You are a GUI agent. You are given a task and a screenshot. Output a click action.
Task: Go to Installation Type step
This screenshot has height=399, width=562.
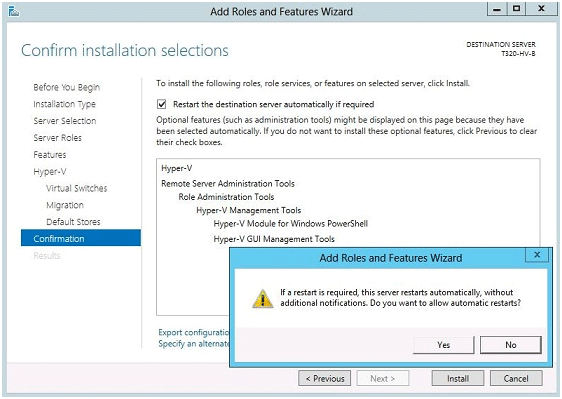tap(65, 104)
